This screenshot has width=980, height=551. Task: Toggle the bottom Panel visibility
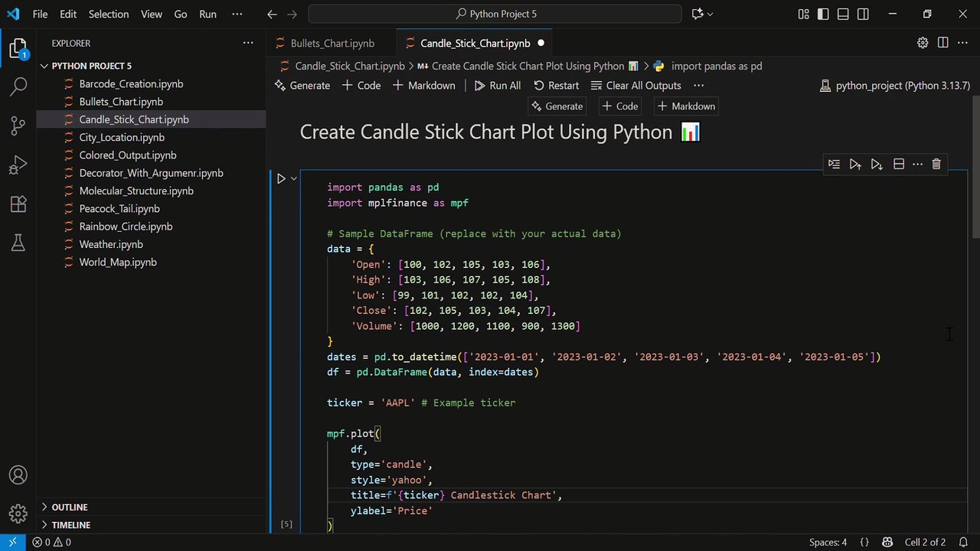point(843,14)
